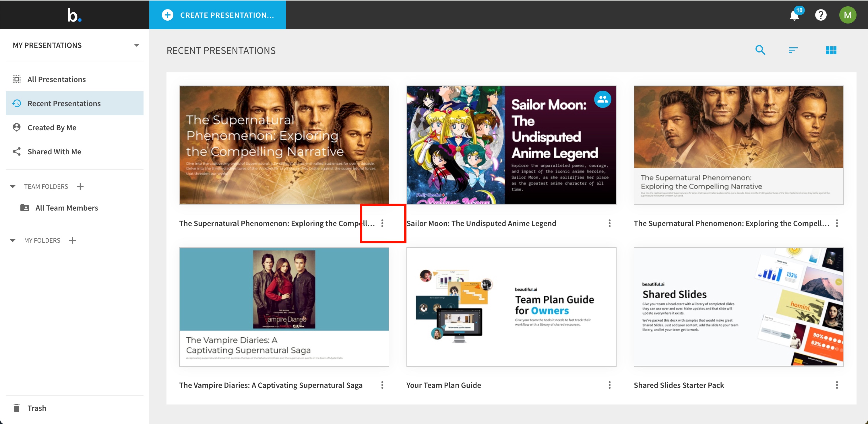This screenshot has height=424, width=868.
Task: Click title "Your Team Plan Guide"
Action: 443,385
